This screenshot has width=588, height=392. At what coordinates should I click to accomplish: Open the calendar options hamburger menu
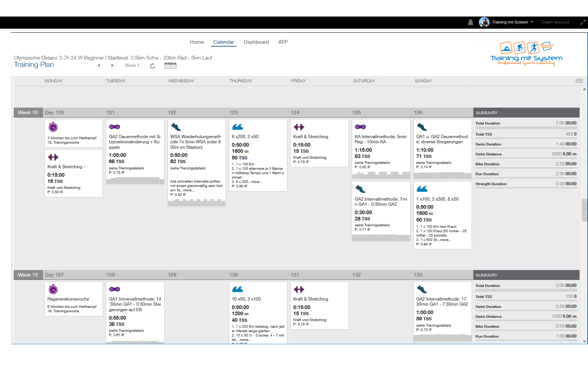coord(579,81)
